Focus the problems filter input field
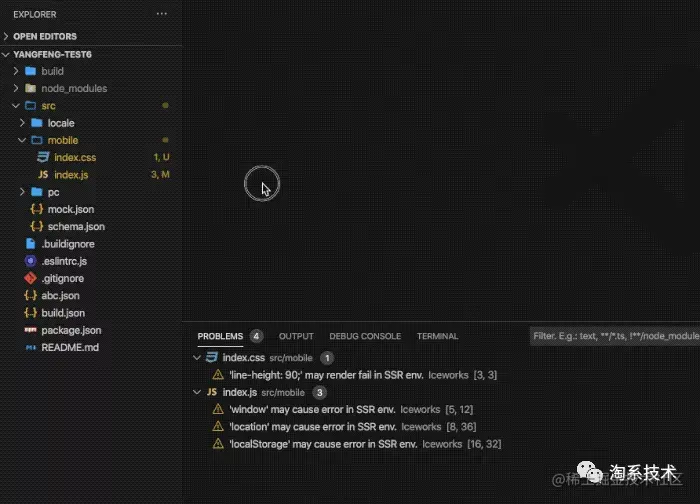This screenshot has height=504, width=700. 615,336
